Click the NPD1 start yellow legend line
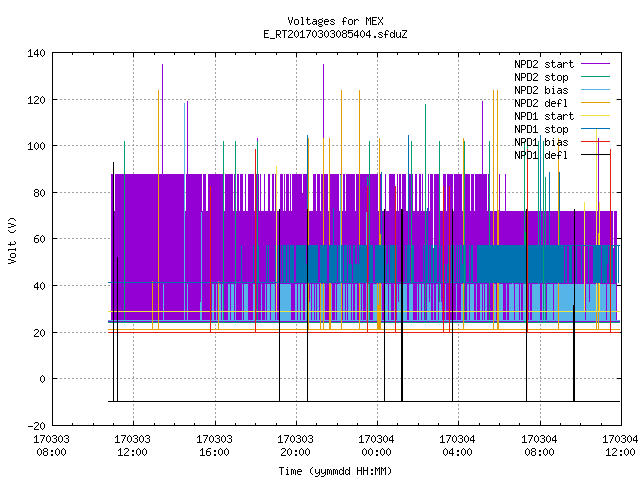Screen dimensions: 640x480 click(x=595, y=116)
